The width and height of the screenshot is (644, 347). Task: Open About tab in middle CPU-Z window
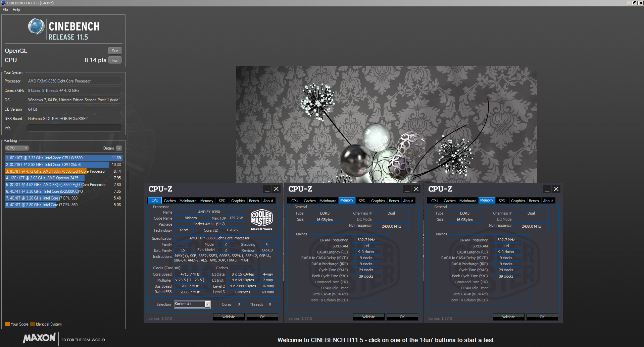(x=408, y=201)
